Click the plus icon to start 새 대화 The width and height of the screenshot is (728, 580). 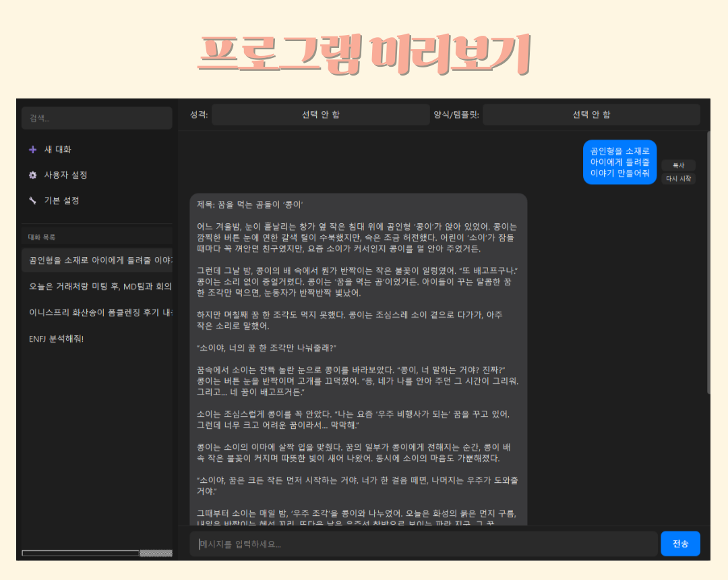tap(32, 149)
